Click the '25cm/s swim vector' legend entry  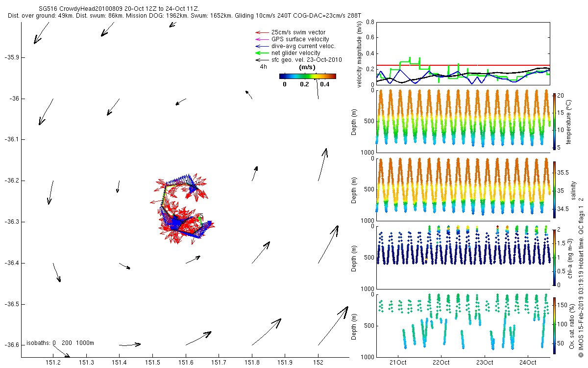click(x=298, y=32)
